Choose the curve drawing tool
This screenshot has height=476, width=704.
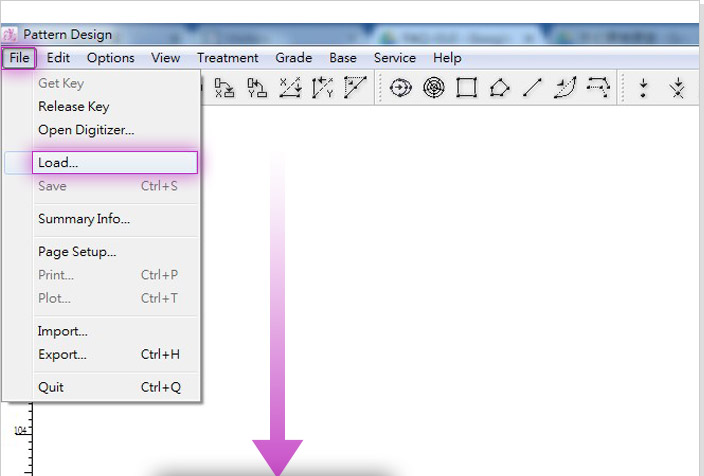click(x=565, y=88)
